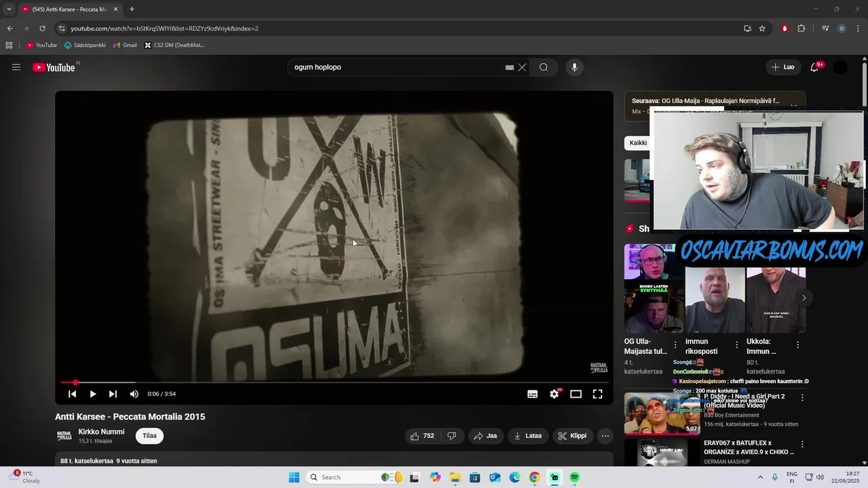Image resolution: width=868 pixels, height=488 pixels.
Task: Open the red ad blocker extension
Action: 785,28
